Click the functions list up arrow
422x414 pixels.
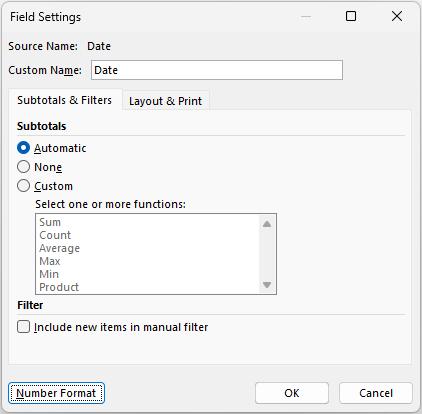tap(267, 224)
